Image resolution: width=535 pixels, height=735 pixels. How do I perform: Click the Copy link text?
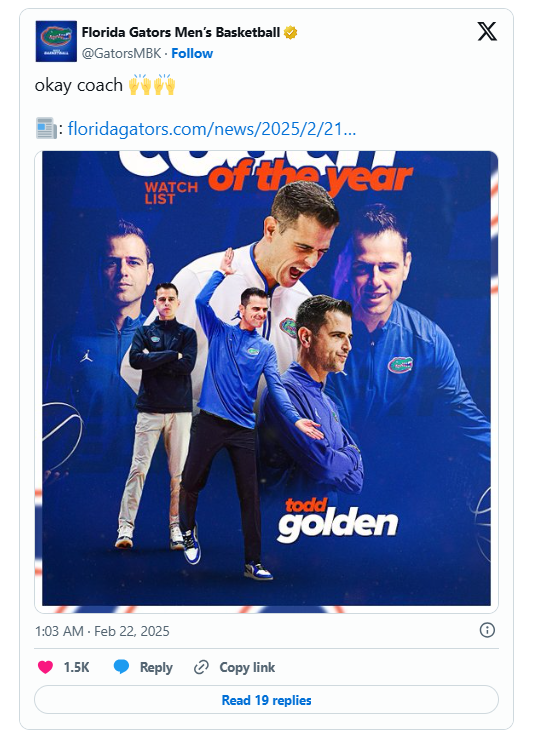coord(247,667)
